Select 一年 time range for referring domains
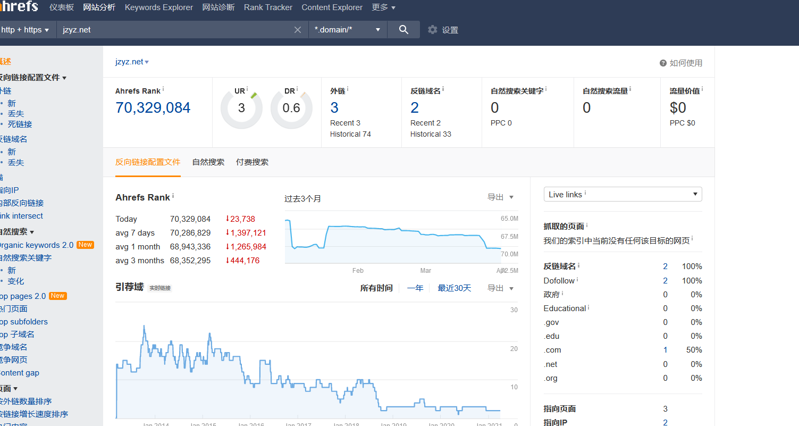This screenshot has height=426, width=799. click(x=415, y=288)
